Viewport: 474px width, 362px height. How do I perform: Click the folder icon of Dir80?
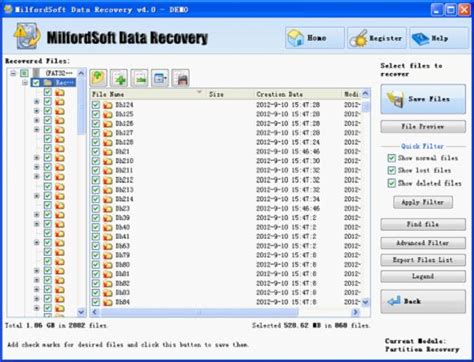click(x=107, y=265)
